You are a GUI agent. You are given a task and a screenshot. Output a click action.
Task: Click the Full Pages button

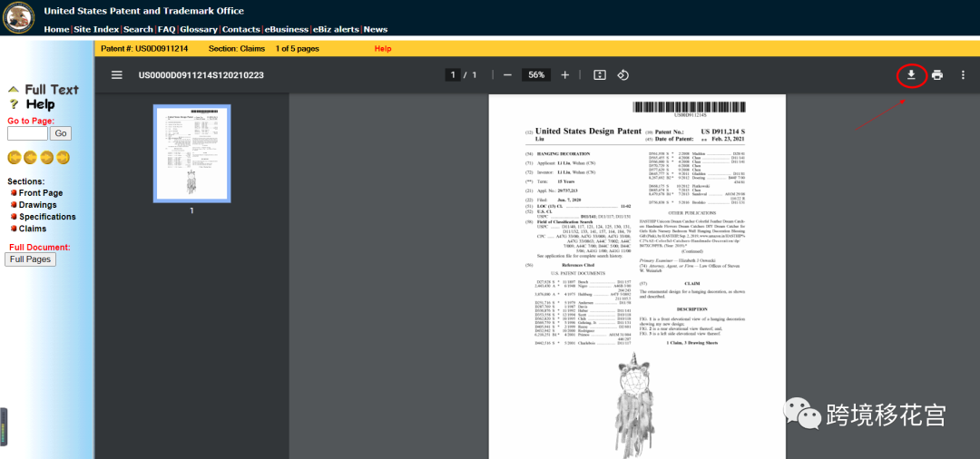[30, 259]
